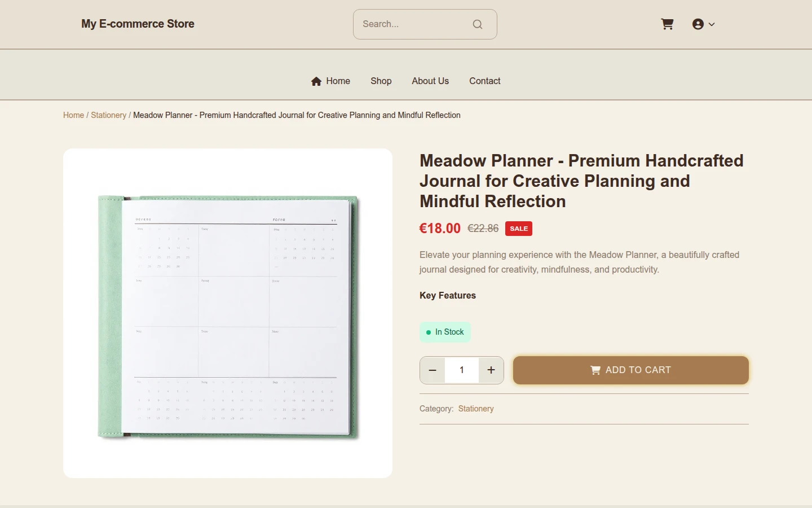Click the My E-commerce Store logo
Screen dimensions: 812x508
pos(138,24)
